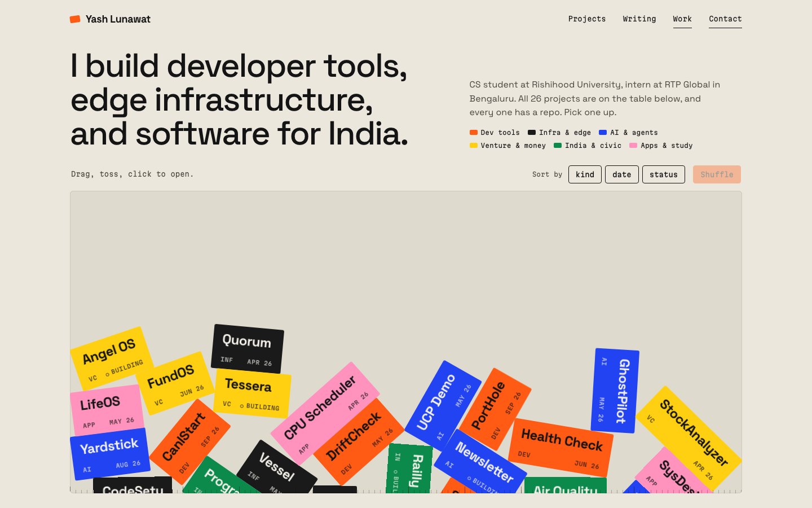Viewport: 812px width, 508px height.
Task: Open the CodeSetu project card
Action: click(x=133, y=485)
